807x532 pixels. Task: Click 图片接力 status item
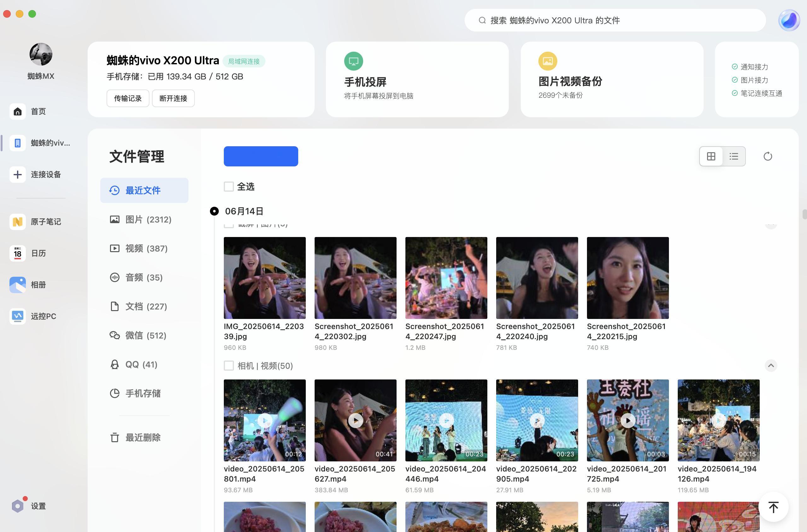click(750, 80)
